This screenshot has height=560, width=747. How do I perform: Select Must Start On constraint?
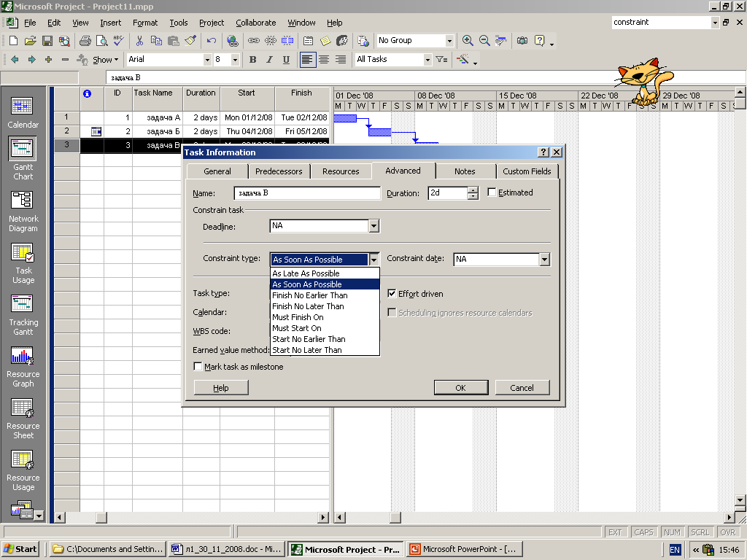click(x=325, y=328)
